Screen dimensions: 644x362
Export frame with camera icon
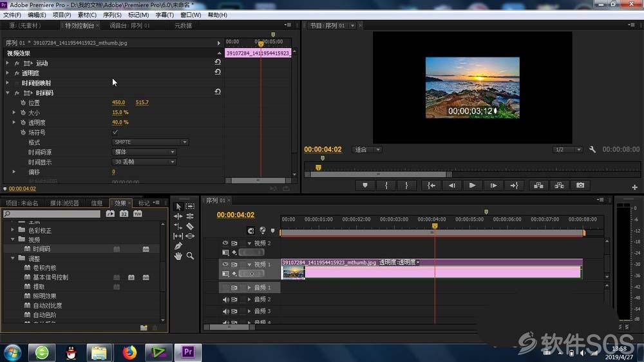580,186
